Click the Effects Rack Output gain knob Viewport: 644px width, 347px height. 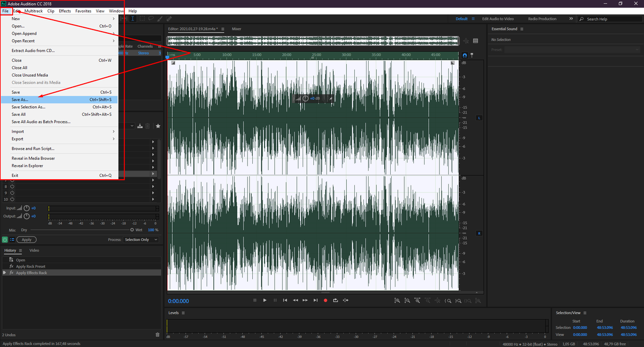[x=26, y=216]
